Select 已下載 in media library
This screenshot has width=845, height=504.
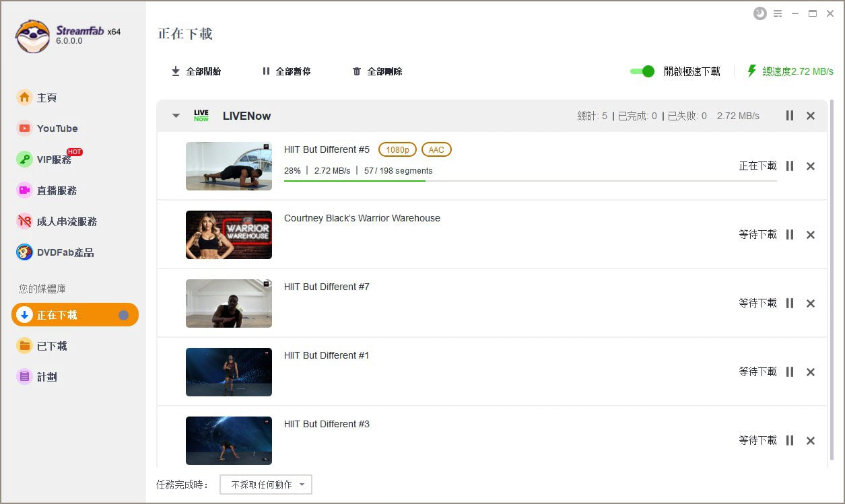tap(52, 346)
